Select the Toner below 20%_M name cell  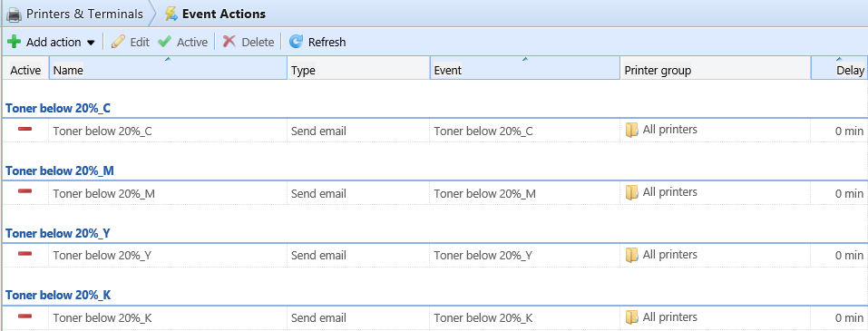169,193
